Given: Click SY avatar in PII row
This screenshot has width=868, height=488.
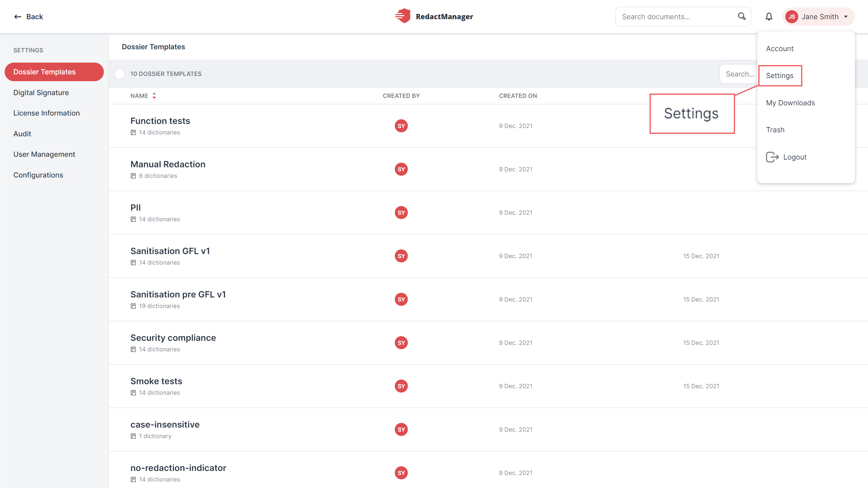Looking at the screenshot, I should [x=401, y=213].
